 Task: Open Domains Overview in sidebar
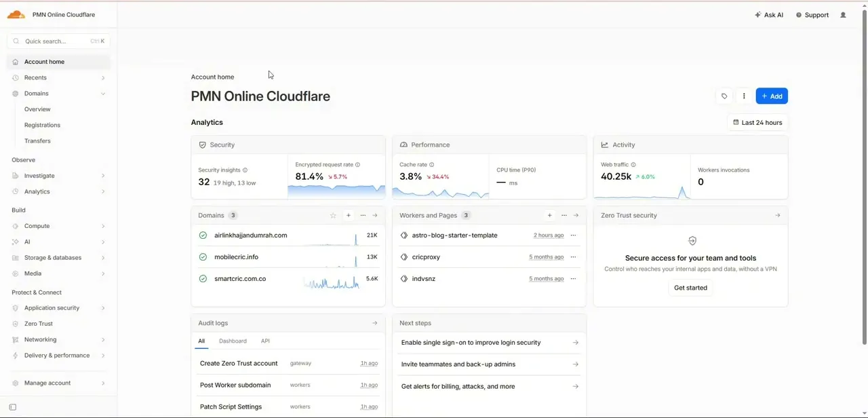(37, 109)
